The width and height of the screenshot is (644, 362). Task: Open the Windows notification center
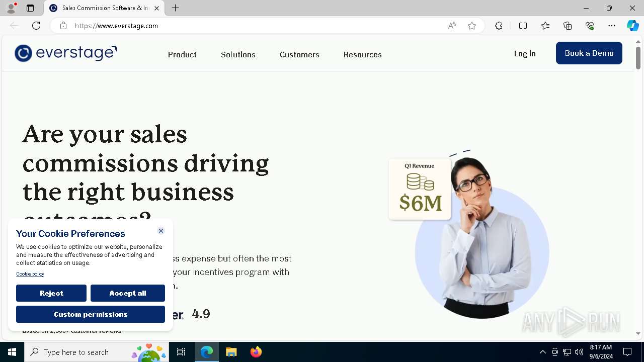coord(627,352)
